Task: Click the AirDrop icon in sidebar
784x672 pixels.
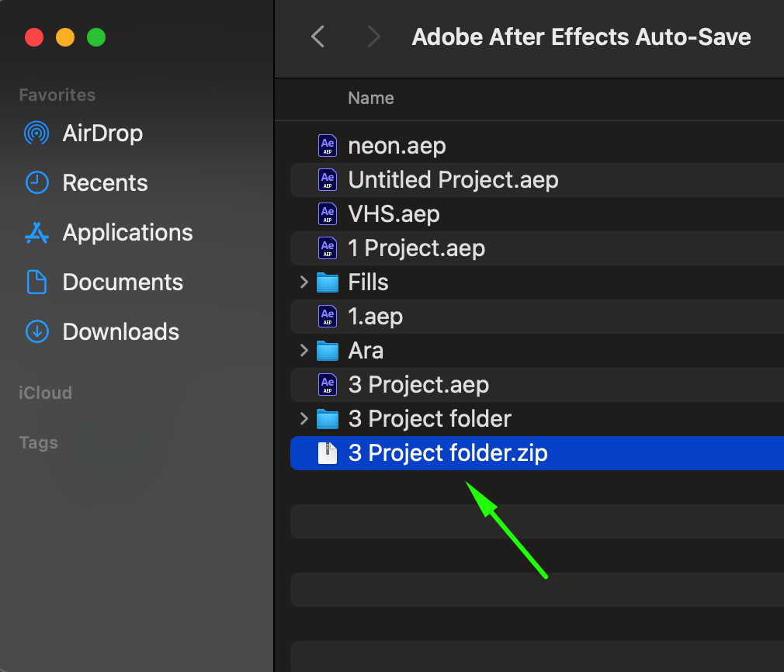Action: pos(36,133)
